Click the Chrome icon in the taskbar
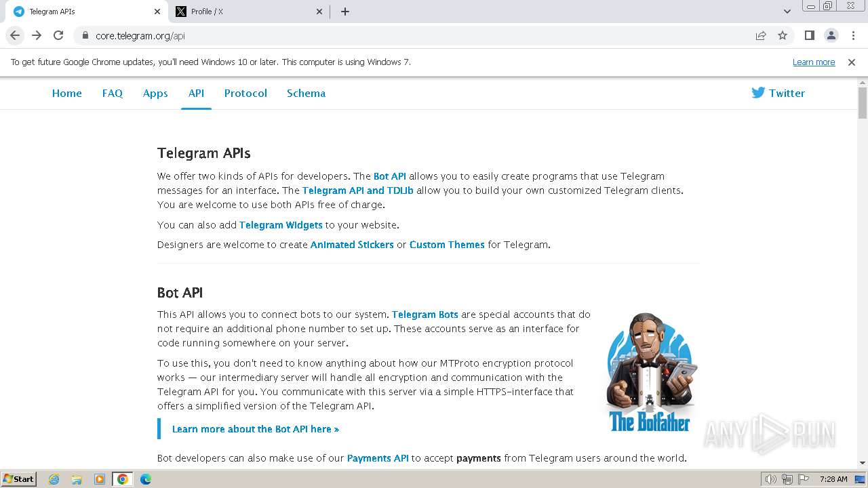Image resolution: width=868 pixels, height=488 pixels. pyautogui.click(x=122, y=479)
